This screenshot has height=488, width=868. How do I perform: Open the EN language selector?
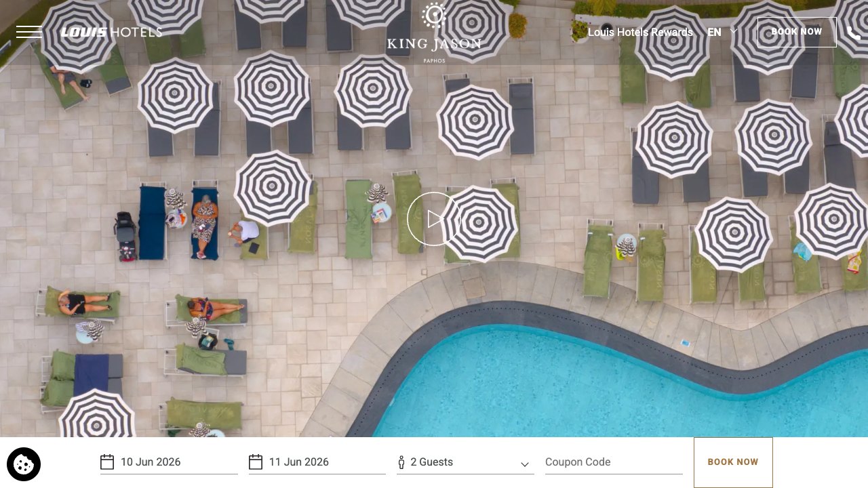[714, 32]
